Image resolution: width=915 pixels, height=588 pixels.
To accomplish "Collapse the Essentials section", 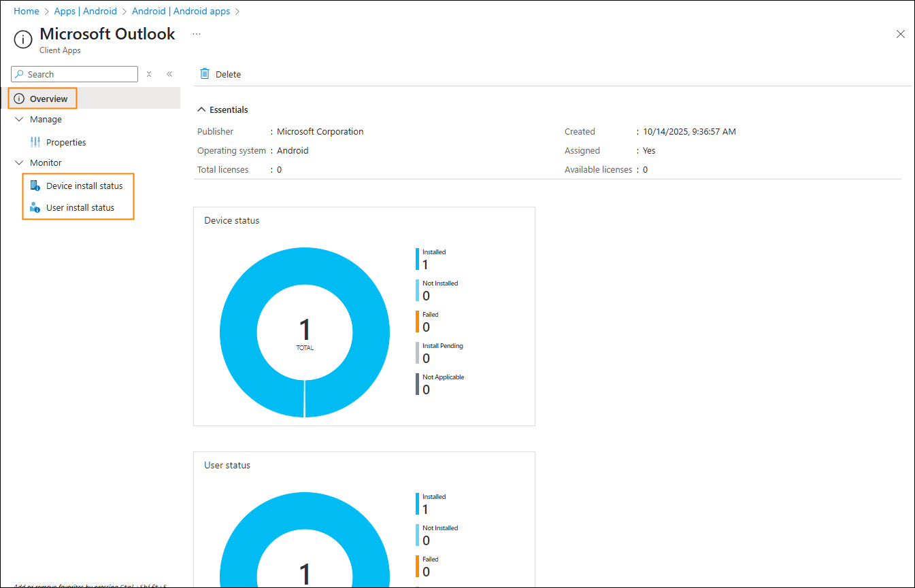I will pyautogui.click(x=201, y=109).
